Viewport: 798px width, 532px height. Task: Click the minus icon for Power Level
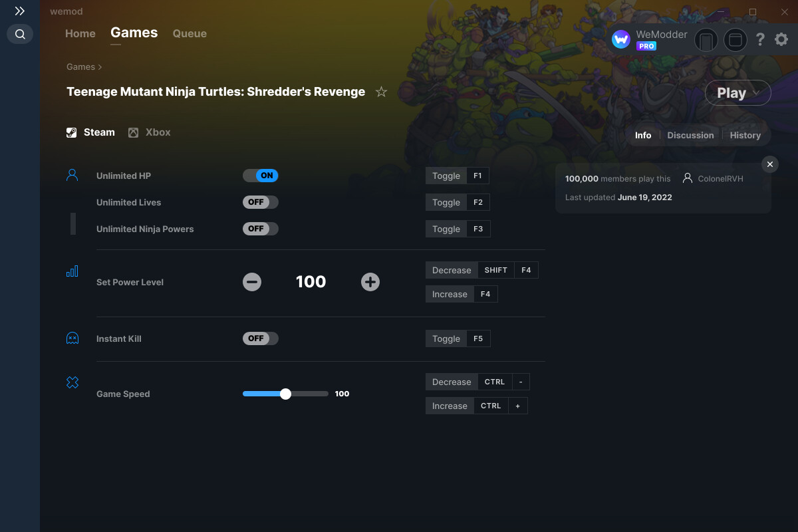click(252, 282)
